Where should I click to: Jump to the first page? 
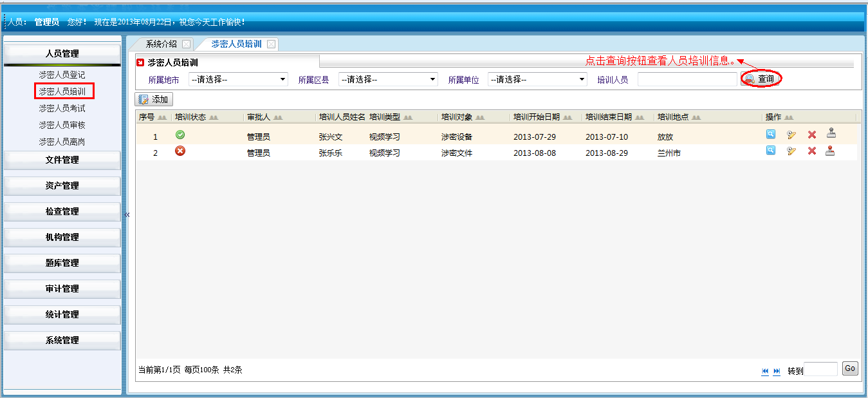(765, 371)
